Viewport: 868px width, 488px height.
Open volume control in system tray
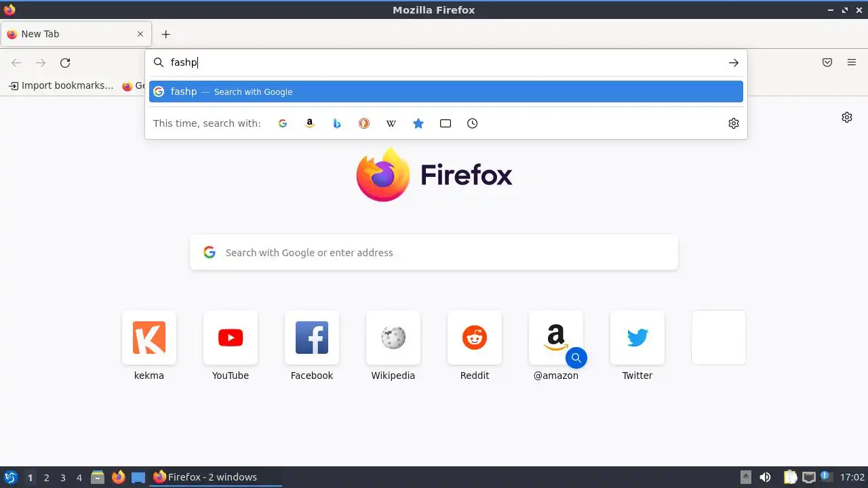765,477
